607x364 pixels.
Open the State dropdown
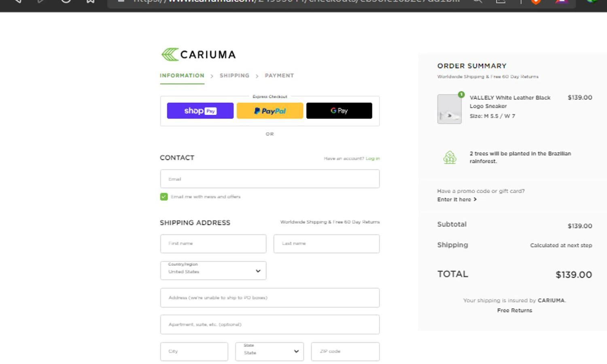click(270, 351)
